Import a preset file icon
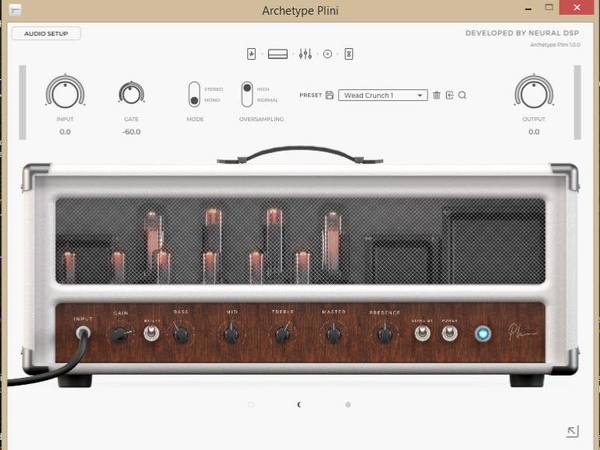The height and width of the screenshot is (450, 600). coord(450,95)
